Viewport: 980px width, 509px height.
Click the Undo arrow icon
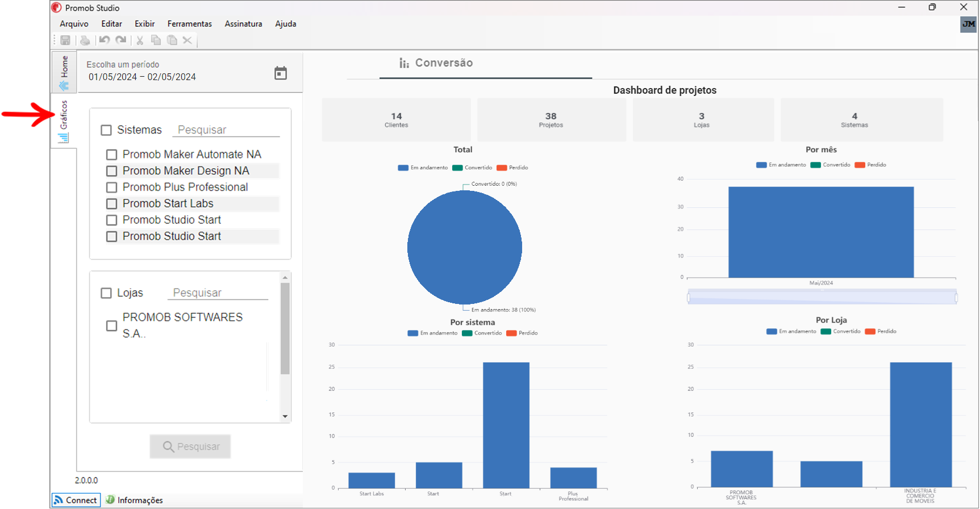tap(105, 40)
